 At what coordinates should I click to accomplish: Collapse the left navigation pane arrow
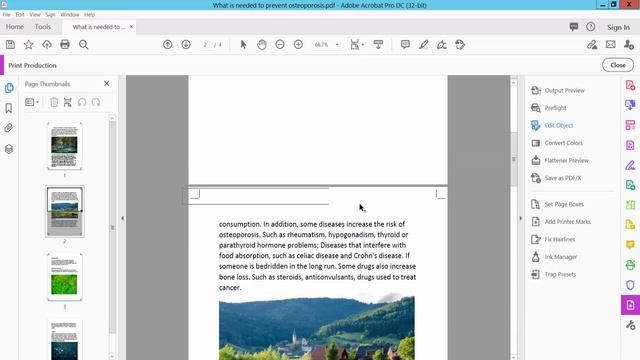point(122,218)
